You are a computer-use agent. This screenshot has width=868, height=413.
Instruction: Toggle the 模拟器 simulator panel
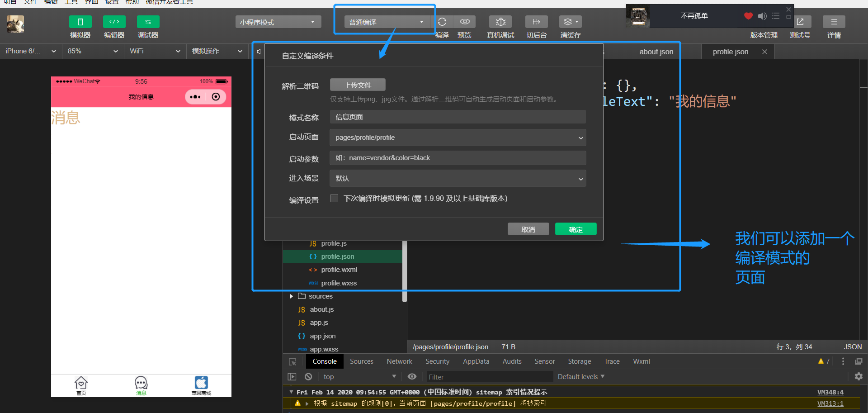point(80,22)
